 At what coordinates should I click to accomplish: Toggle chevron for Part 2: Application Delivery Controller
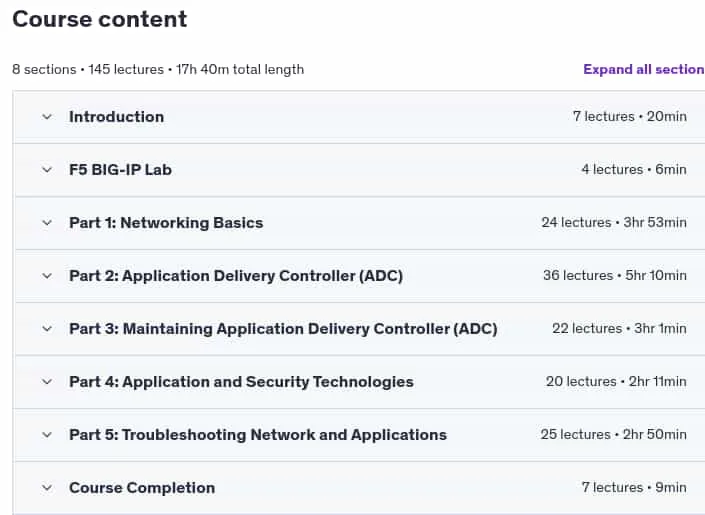coord(47,276)
